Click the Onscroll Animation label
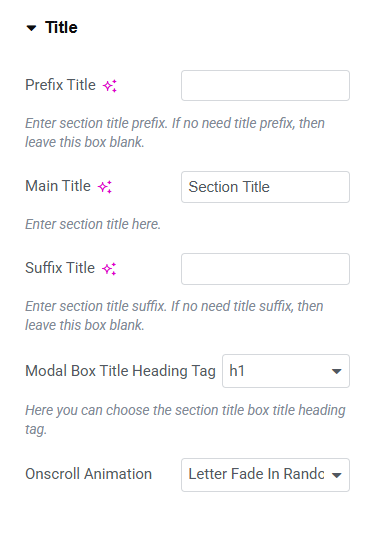This screenshot has height=536, width=374. point(89,474)
